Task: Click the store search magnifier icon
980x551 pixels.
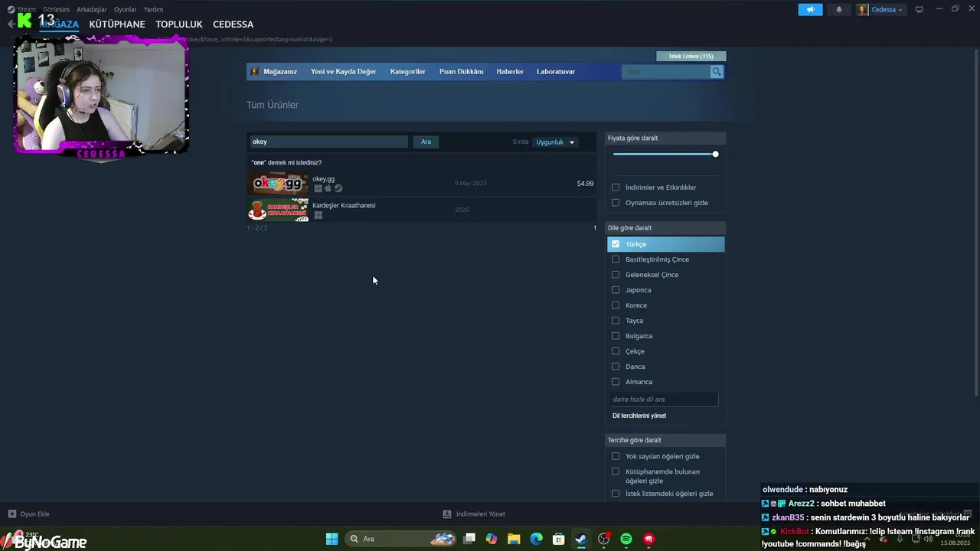Action: click(x=717, y=72)
